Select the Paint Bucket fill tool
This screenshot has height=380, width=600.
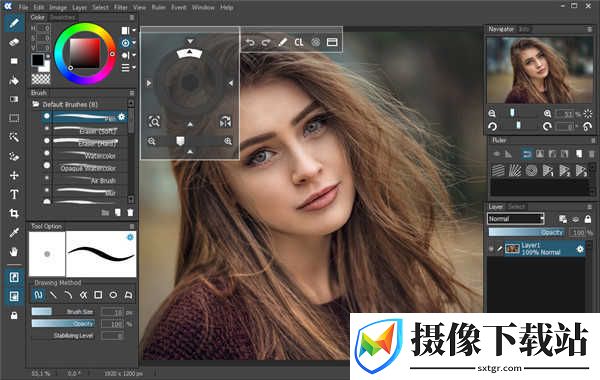(x=14, y=80)
